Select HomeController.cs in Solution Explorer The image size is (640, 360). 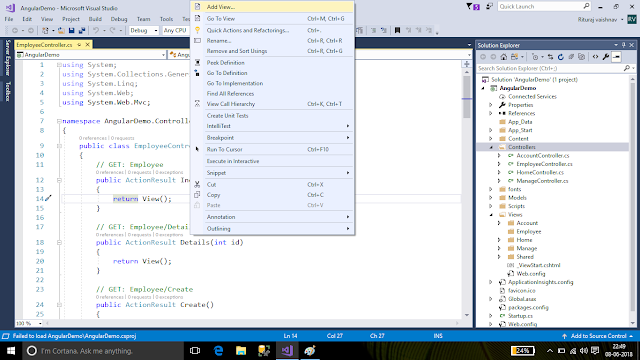(x=540, y=172)
